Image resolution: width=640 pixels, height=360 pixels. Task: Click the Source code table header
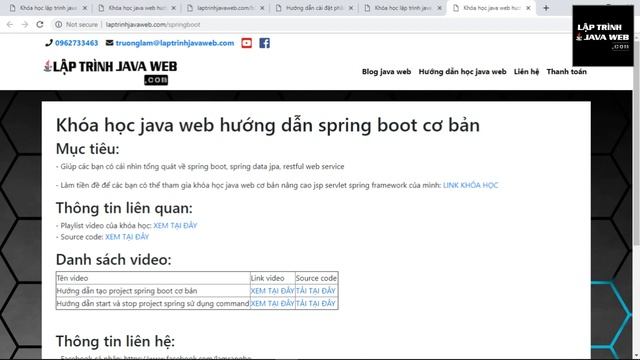click(x=316, y=278)
